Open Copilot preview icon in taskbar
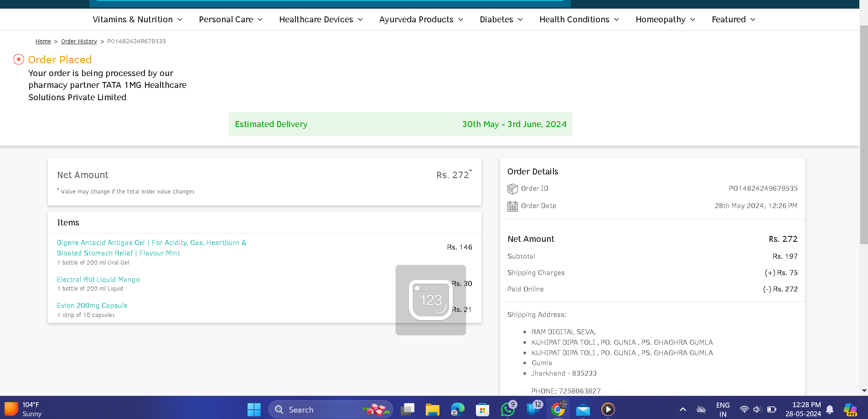Viewport: 868px width, 419px height. (x=850, y=409)
